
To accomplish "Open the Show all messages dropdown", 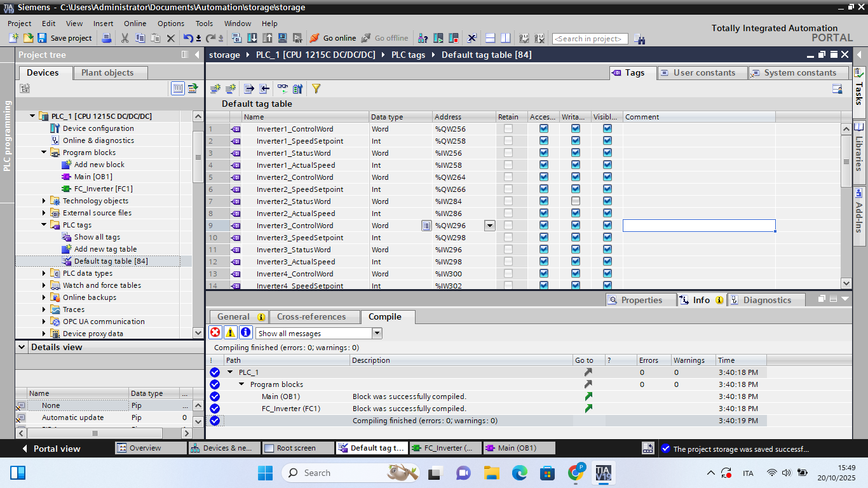I will (x=377, y=333).
